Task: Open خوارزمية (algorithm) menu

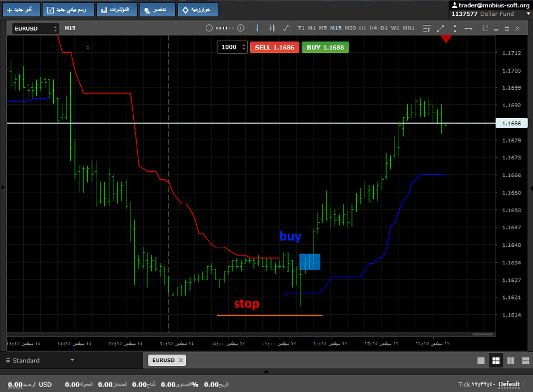Action: (198, 10)
